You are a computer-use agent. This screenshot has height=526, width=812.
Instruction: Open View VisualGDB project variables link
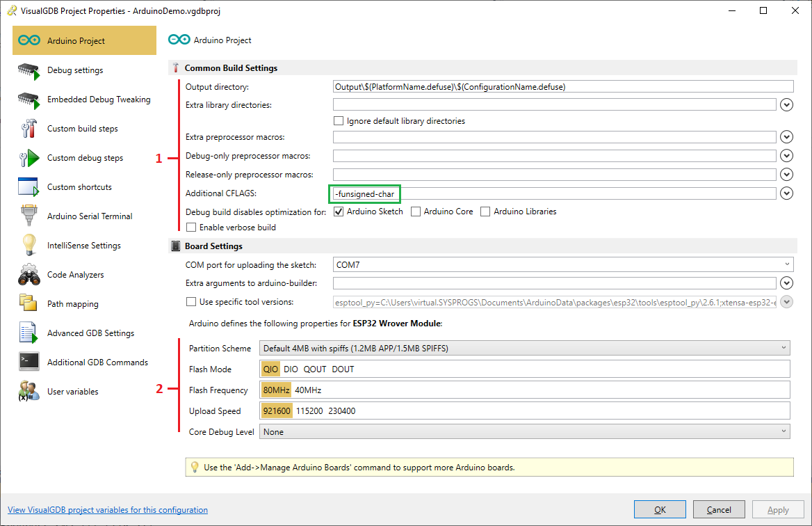108,510
